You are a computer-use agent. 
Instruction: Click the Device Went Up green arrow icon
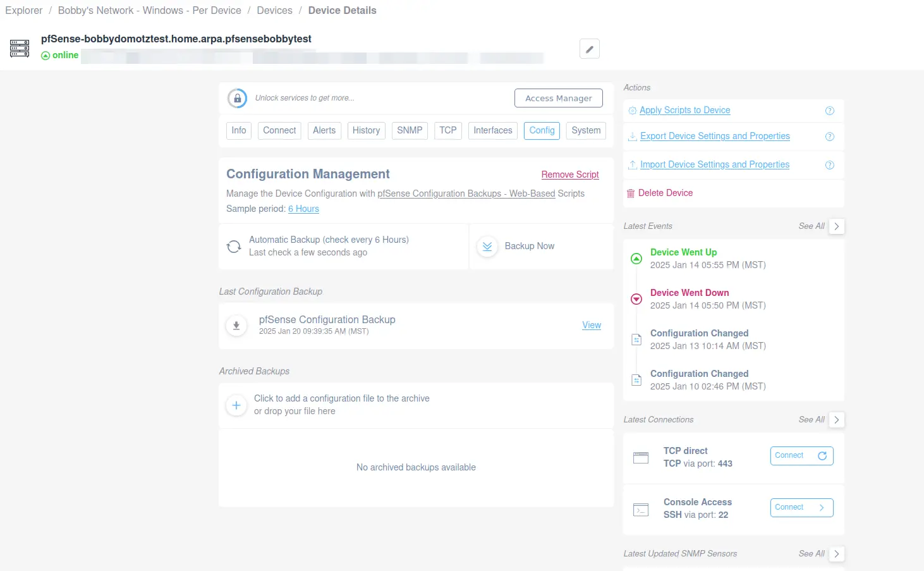(x=636, y=259)
